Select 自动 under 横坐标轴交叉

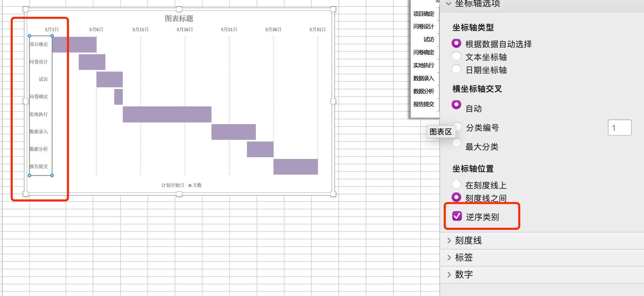coord(456,105)
